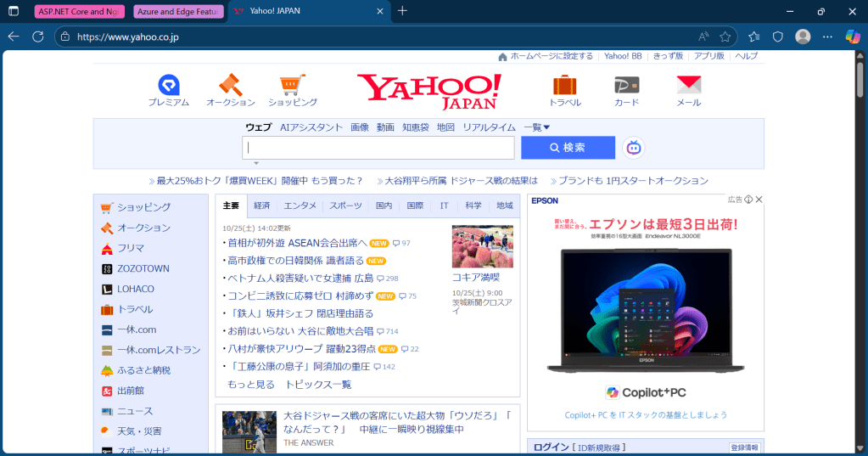Click the Shopping cart icon
868x456 pixels.
tap(292, 85)
